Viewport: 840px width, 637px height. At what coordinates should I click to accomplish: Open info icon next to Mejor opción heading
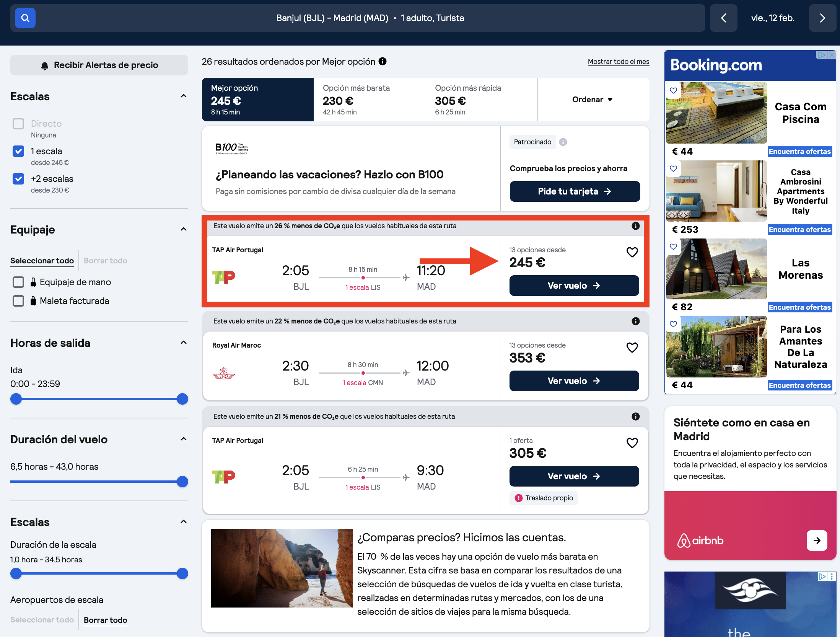click(383, 61)
